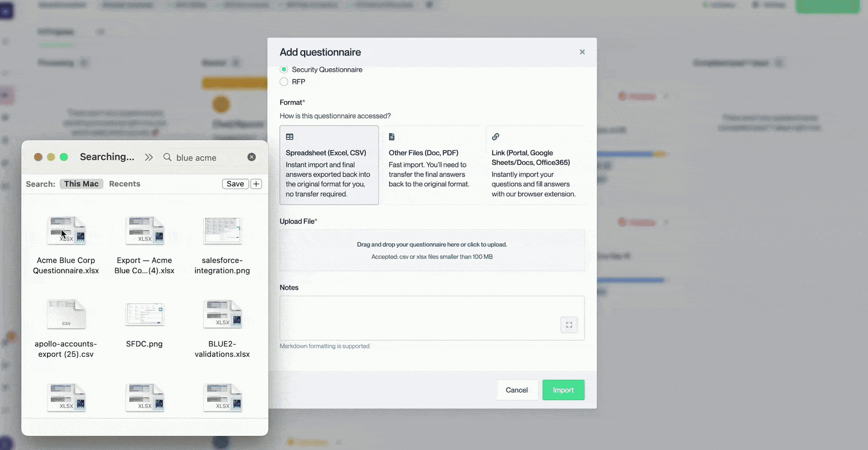Click SFDC.png filename text
868x450 pixels.
tap(144, 344)
